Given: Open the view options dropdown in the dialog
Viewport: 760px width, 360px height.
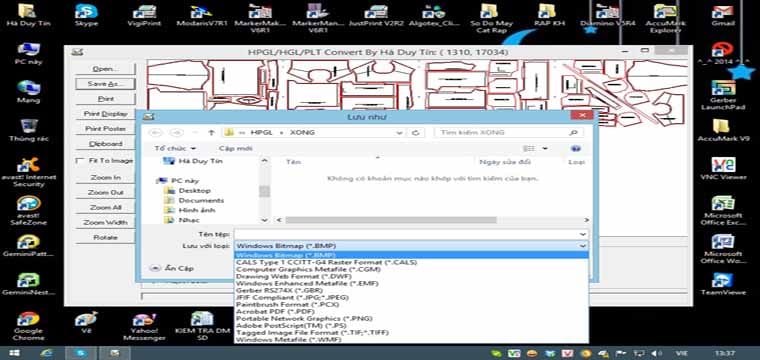Looking at the screenshot, I should [x=545, y=148].
